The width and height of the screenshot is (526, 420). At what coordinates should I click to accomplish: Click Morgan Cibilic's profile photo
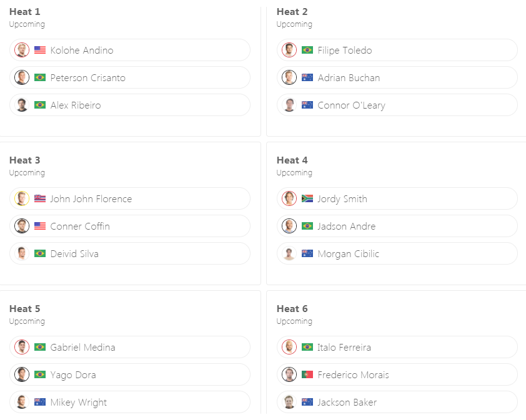tap(289, 253)
